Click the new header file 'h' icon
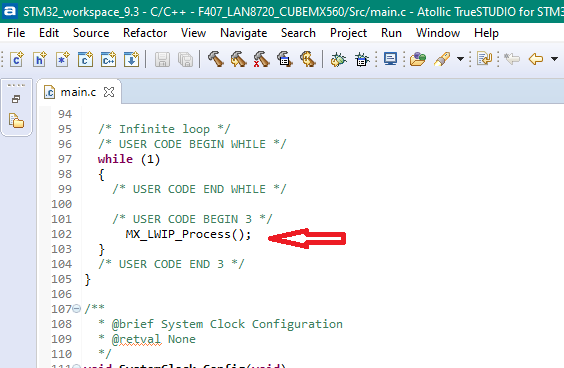Screen dimensions: 564x368 point(40,59)
